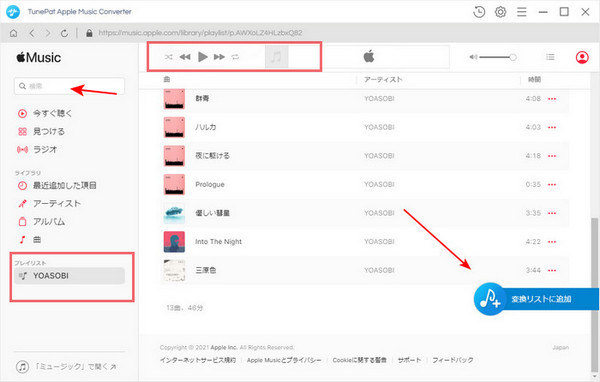Click ハルカ album artwork
The height and width of the screenshot is (382, 600).
click(174, 127)
